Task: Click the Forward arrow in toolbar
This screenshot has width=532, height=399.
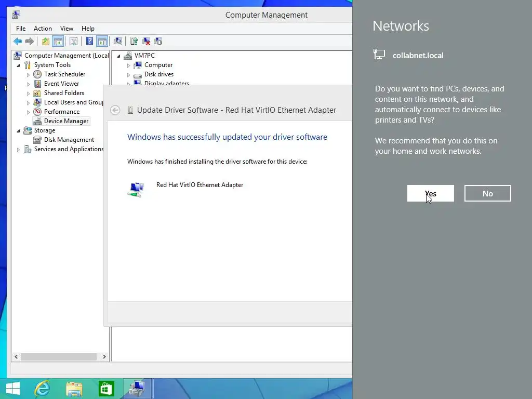Action: pyautogui.click(x=30, y=42)
